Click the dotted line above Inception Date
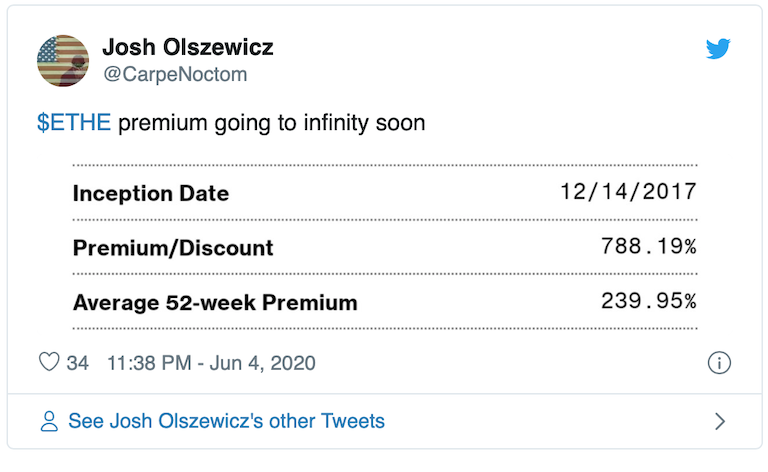 click(385, 165)
